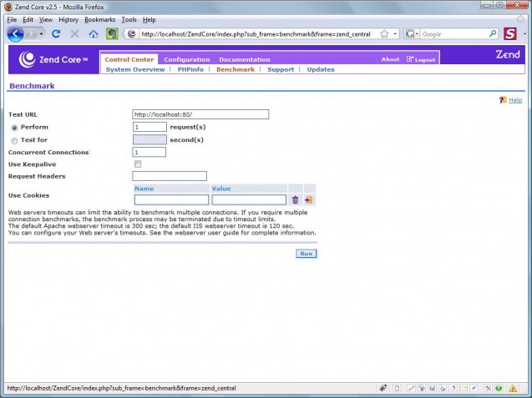Click the floppy disk save icon in status bar

pos(432,388)
